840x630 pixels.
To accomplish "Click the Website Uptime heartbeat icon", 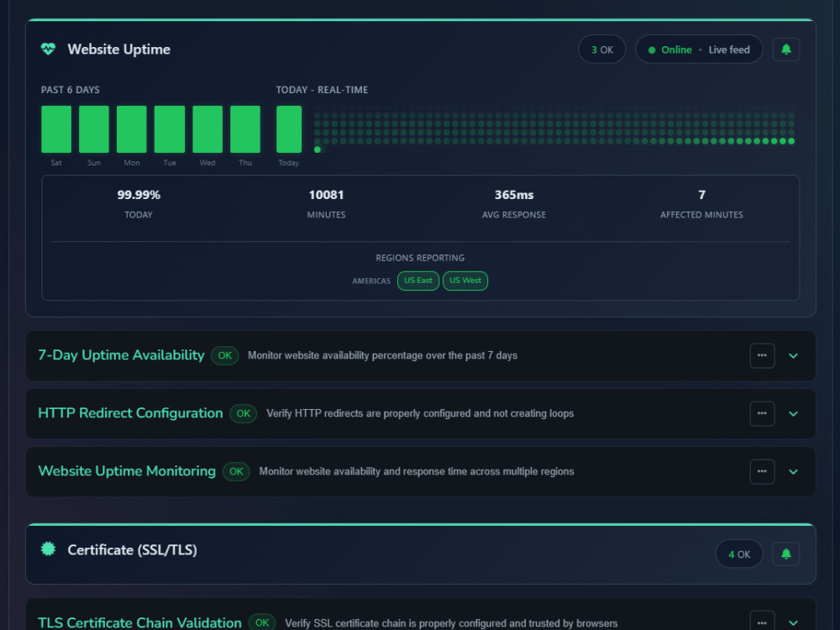I will (48, 50).
